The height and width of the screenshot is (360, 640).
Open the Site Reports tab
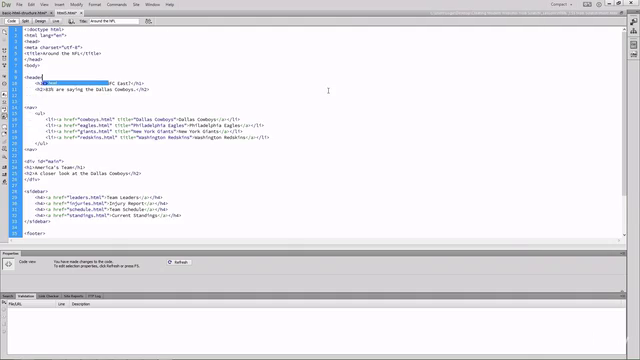[73, 296]
